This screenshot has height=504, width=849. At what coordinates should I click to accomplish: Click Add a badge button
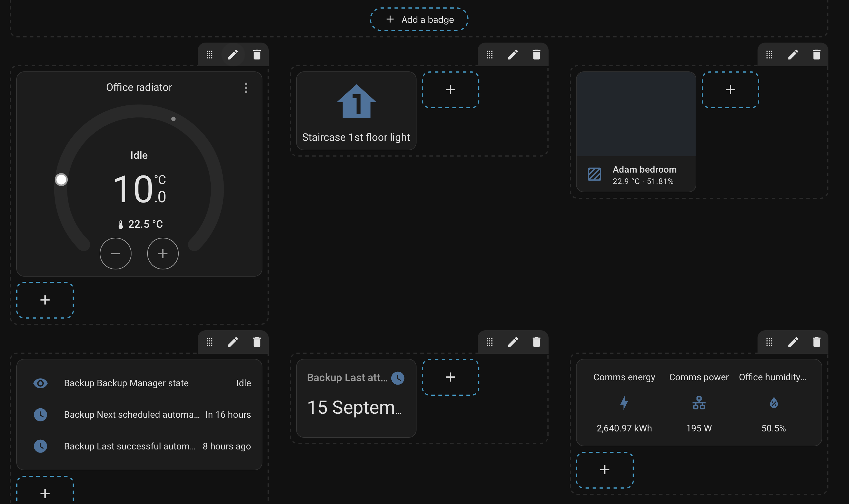click(x=419, y=20)
